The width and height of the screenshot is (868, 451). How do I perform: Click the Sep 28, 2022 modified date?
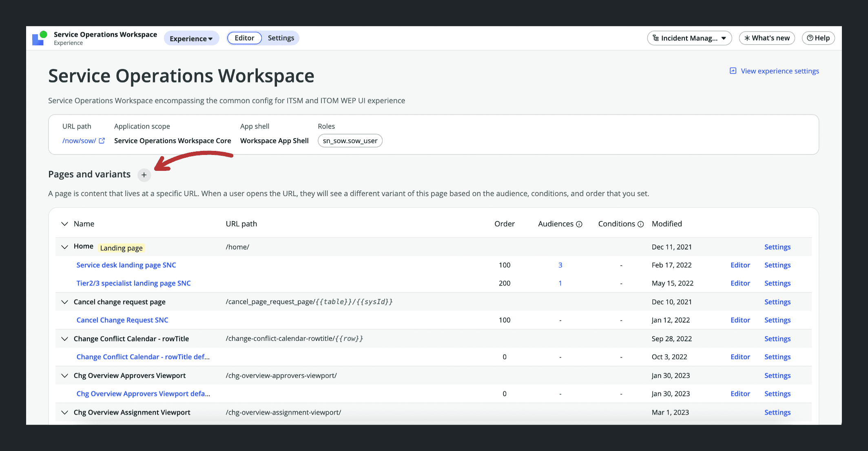pos(671,339)
